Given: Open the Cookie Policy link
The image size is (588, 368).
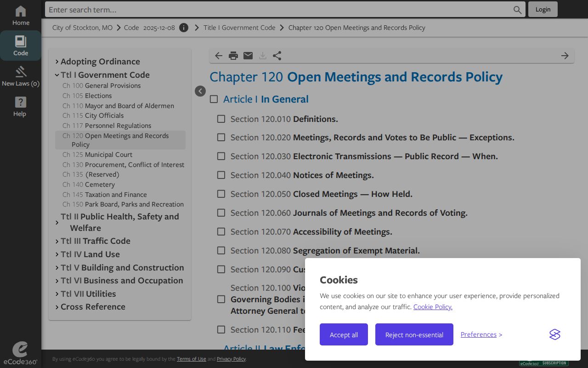Looking at the screenshot, I should pos(433,307).
